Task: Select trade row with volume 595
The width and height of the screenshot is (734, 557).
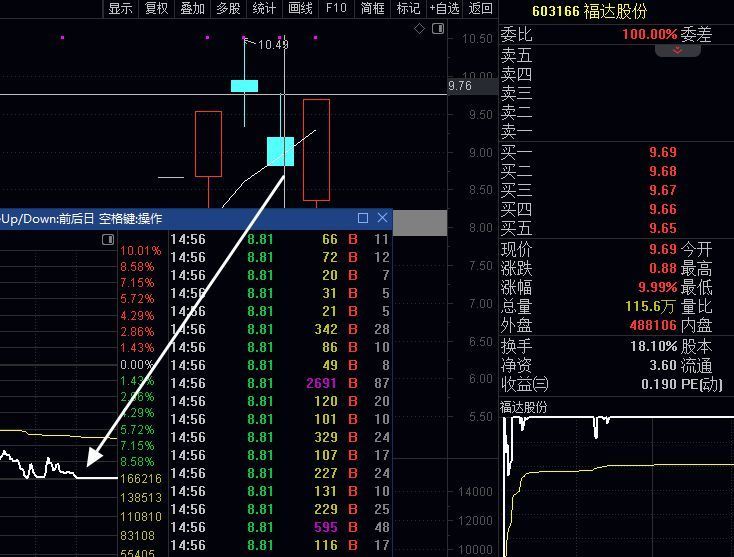Action: tap(279, 528)
